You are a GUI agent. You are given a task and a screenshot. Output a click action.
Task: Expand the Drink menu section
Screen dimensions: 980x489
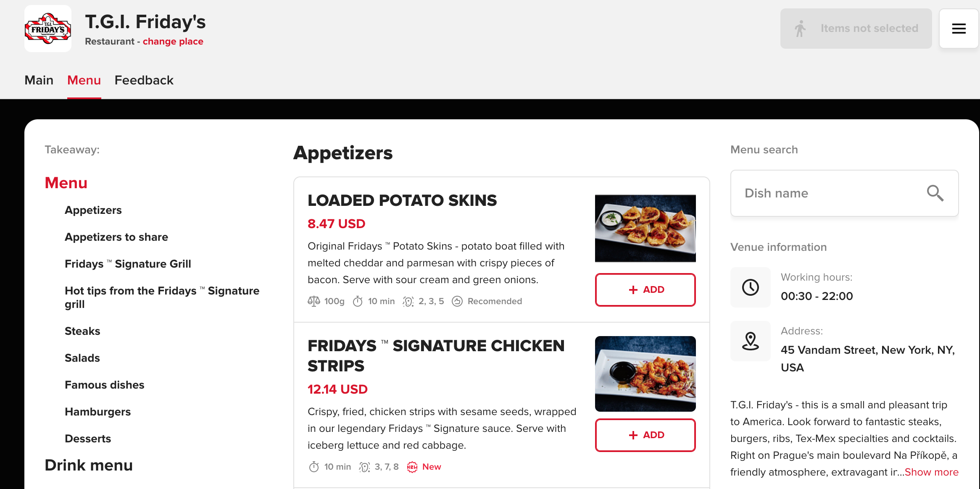(89, 465)
